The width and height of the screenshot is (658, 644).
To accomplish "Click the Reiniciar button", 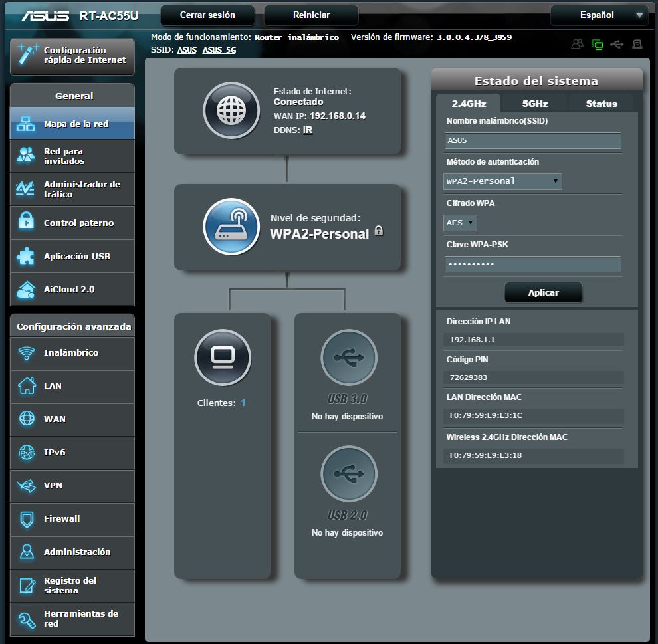I will pos(311,15).
